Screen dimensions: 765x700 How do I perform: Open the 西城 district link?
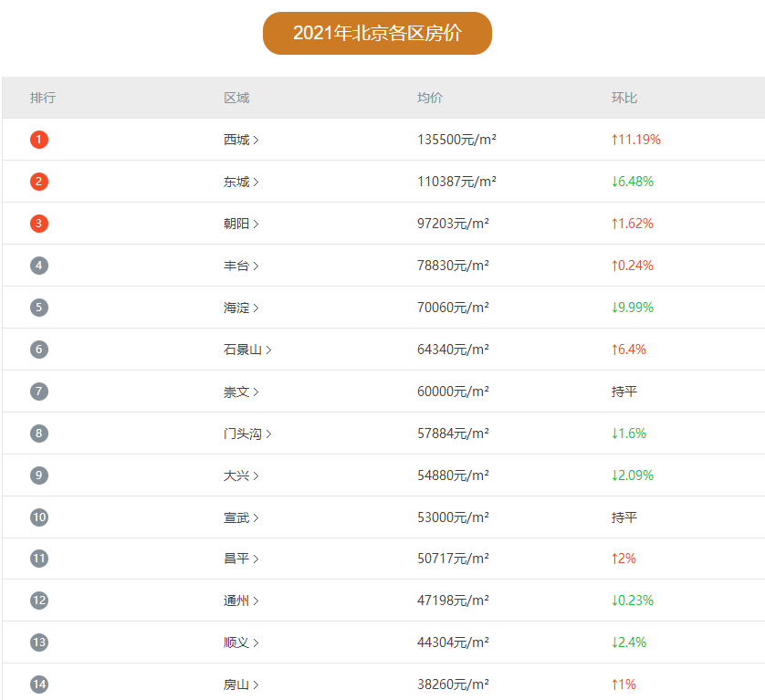click(236, 140)
